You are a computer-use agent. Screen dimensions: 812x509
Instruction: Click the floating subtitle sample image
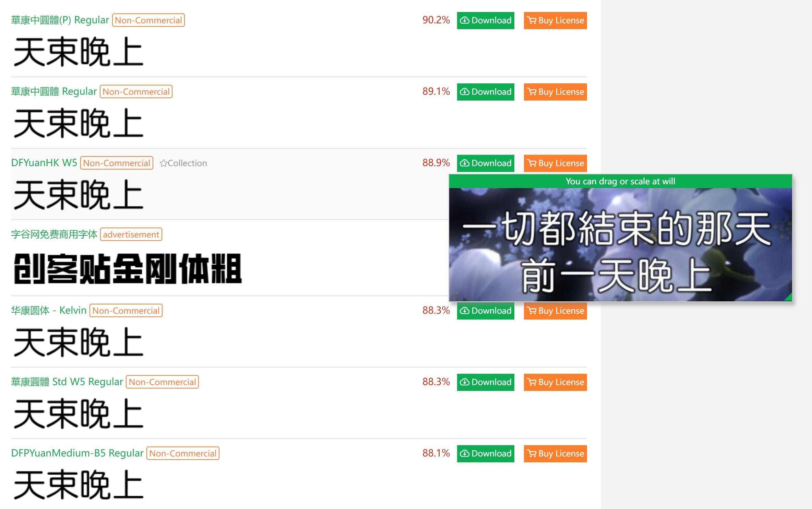click(x=621, y=245)
